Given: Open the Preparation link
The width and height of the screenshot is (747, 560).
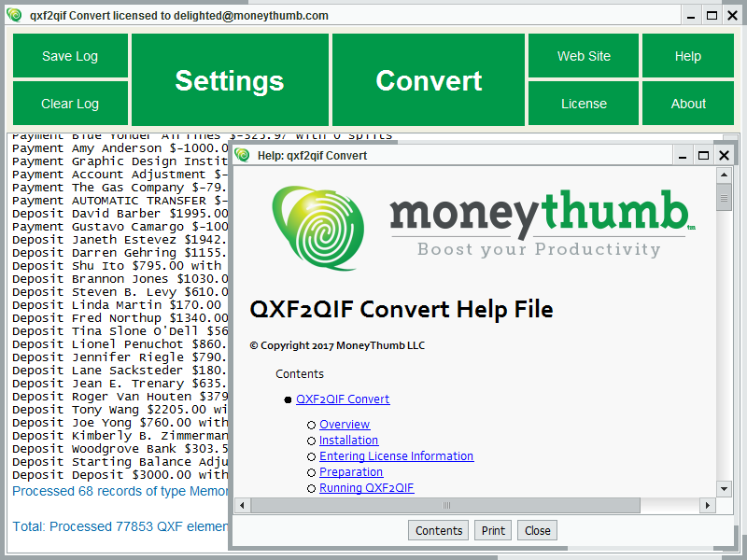Looking at the screenshot, I should [x=351, y=472].
